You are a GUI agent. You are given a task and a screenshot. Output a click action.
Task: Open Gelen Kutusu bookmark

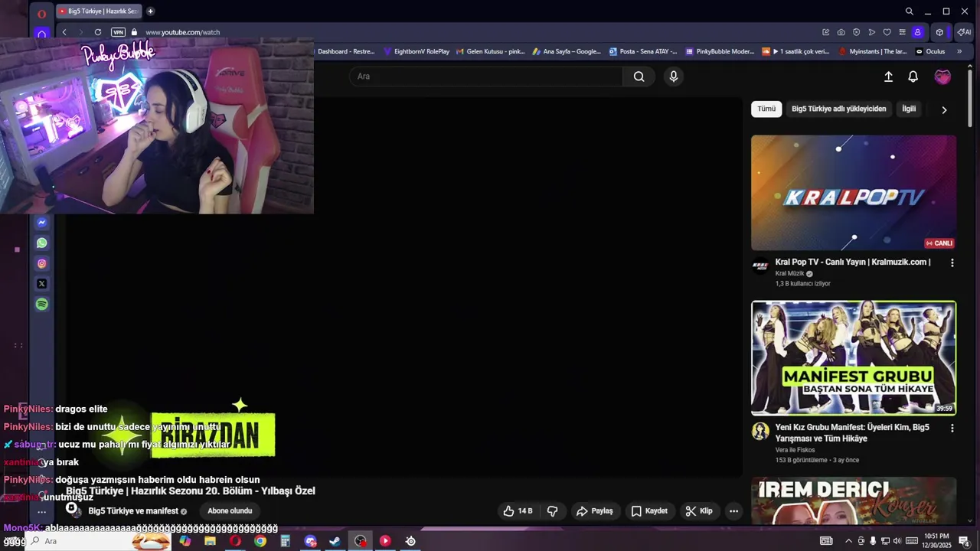pyautogui.click(x=491, y=51)
